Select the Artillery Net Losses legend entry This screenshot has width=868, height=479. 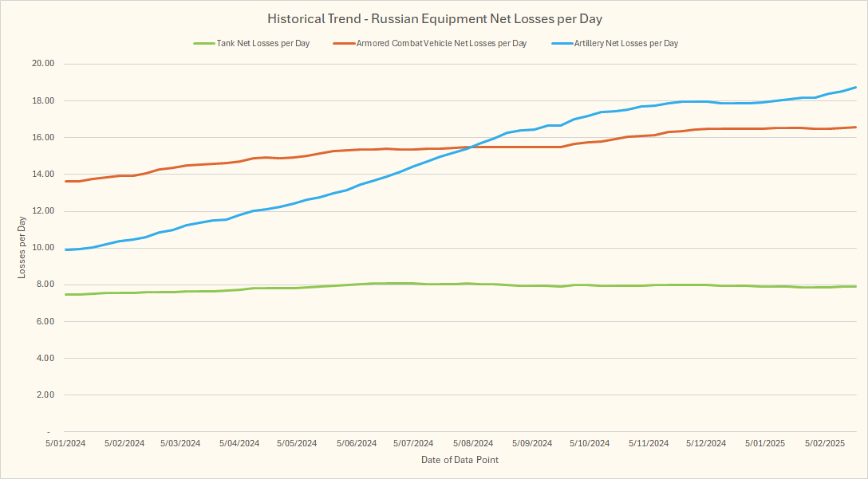pyautogui.click(x=625, y=43)
